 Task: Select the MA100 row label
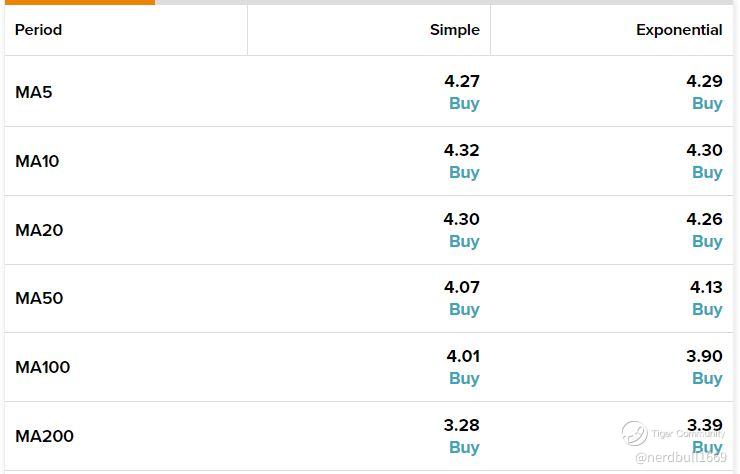click(43, 367)
